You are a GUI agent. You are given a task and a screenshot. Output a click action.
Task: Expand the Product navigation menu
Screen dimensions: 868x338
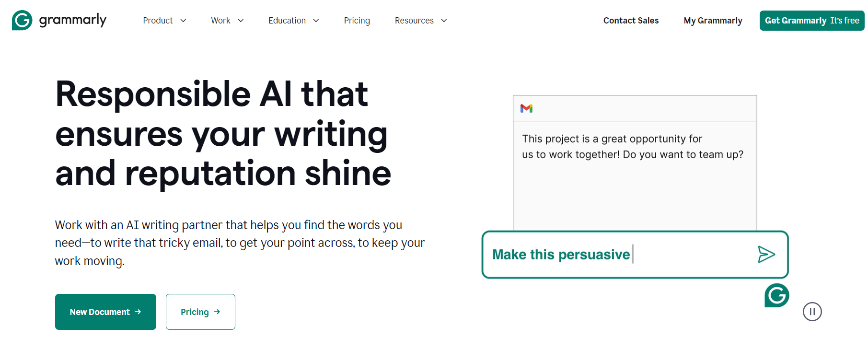tap(158, 21)
